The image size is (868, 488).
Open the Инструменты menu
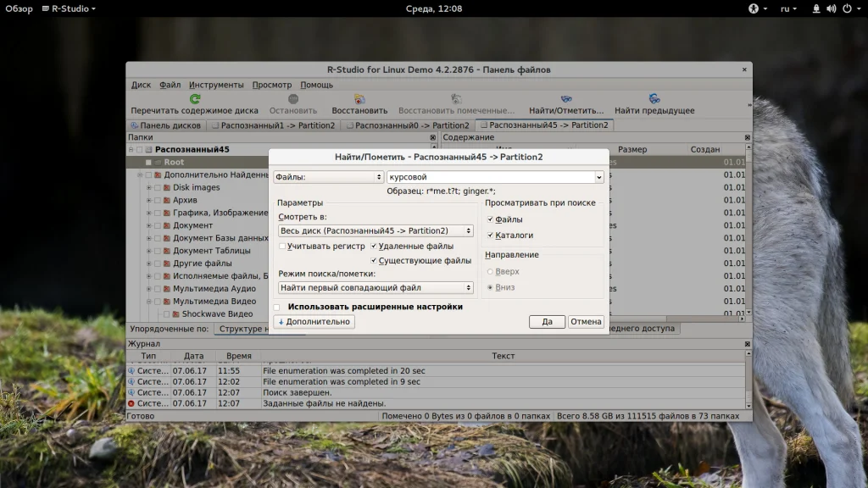[216, 85]
